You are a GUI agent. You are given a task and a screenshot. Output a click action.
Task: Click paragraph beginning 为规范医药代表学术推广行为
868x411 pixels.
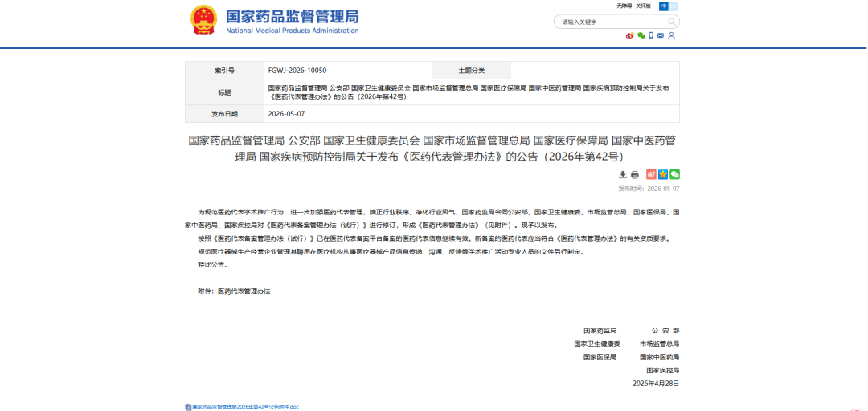pos(432,218)
